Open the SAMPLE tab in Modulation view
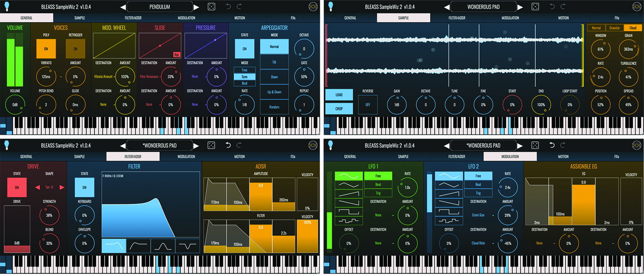Image resolution: width=644 pixels, height=276 pixels. point(403,157)
